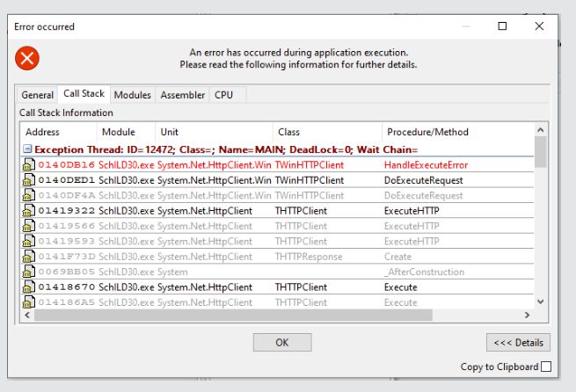The width and height of the screenshot is (576, 392).
Task: Switch to the Modules tab
Action: pyautogui.click(x=132, y=95)
